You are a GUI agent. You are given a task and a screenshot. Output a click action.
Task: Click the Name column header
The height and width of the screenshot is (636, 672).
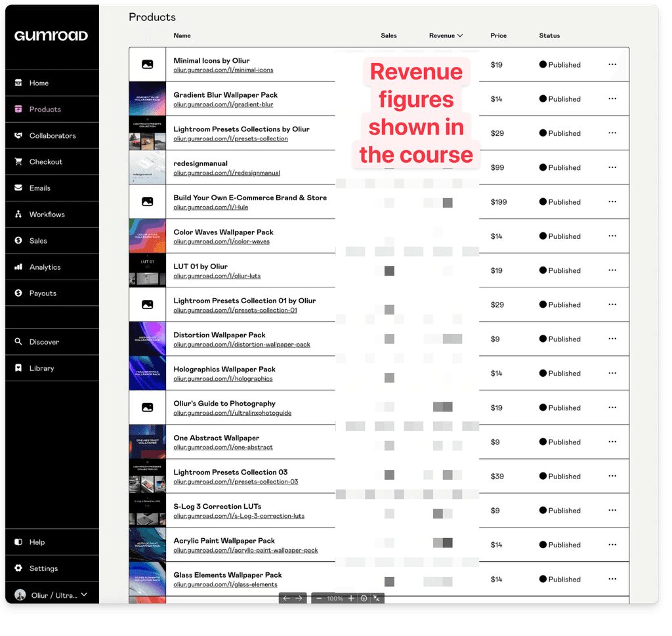pos(182,35)
